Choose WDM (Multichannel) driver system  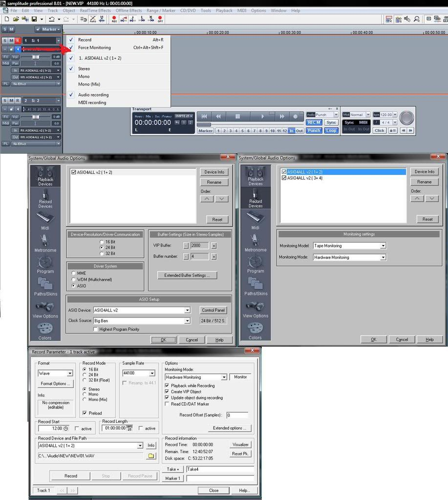pyautogui.click(x=74, y=279)
